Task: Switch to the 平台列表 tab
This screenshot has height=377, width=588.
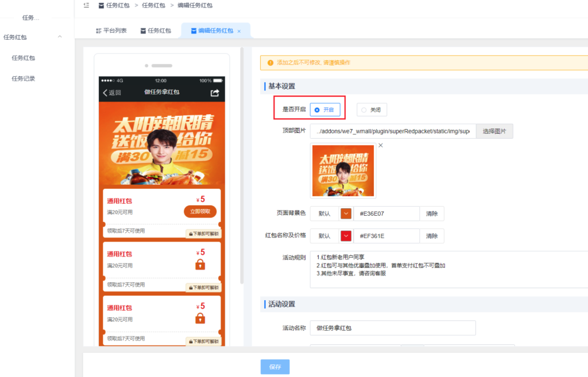Action: pyautogui.click(x=111, y=31)
